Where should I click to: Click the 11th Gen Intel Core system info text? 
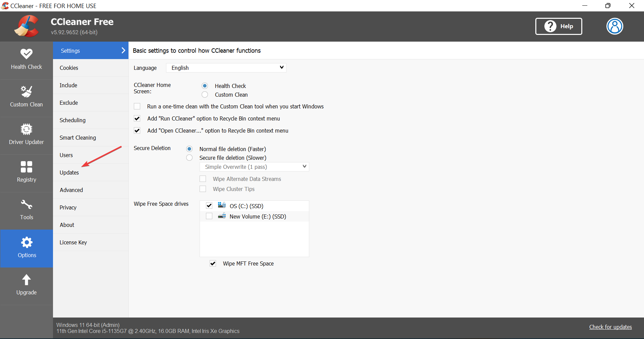pyautogui.click(x=148, y=331)
